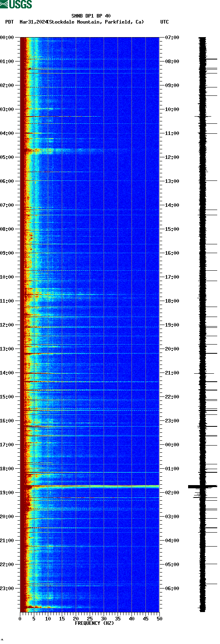Click the '13:00' UTC time label
Viewport: 220px width, 644px height.
[x=172, y=181]
